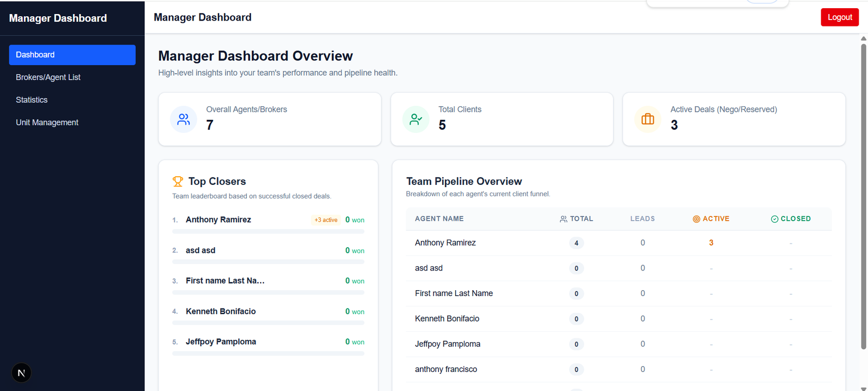Select Kenneth Bonifacio row in pipeline table
The width and height of the screenshot is (868, 391).
click(447, 319)
